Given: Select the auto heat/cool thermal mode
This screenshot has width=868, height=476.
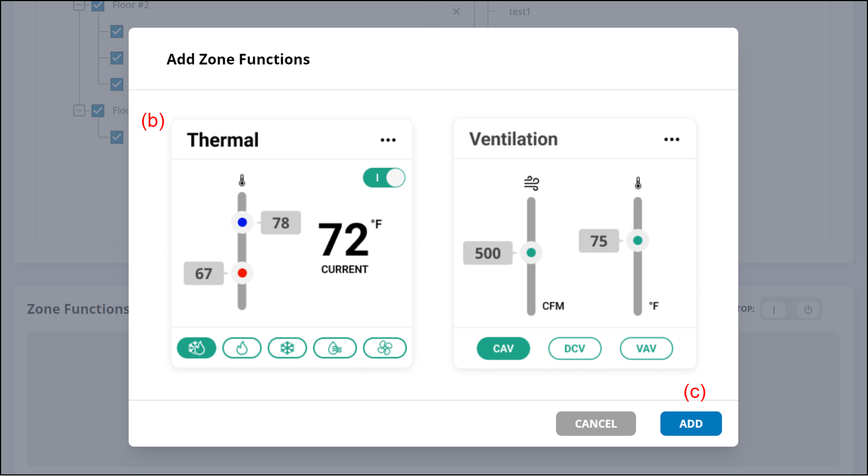Looking at the screenshot, I should coord(196,348).
